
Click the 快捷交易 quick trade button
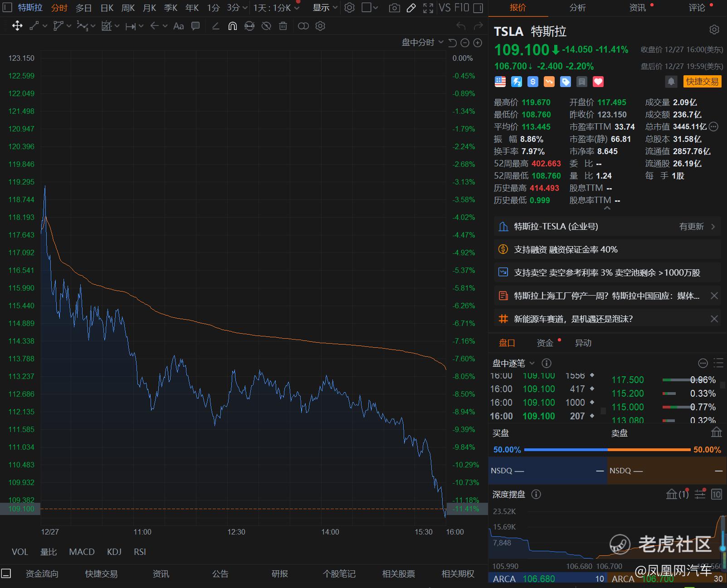703,82
